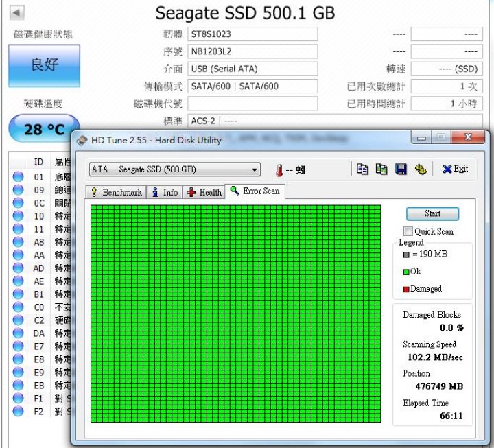This screenshot has width=494, height=448.
Task: Click the blue status icon for ID F1
Action: click(x=19, y=398)
